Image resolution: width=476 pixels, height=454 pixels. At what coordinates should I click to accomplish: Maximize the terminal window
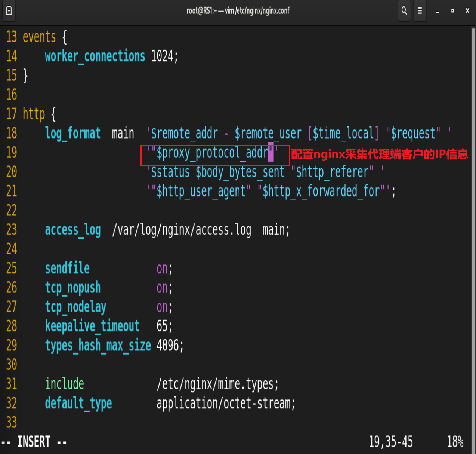coord(452,11)
